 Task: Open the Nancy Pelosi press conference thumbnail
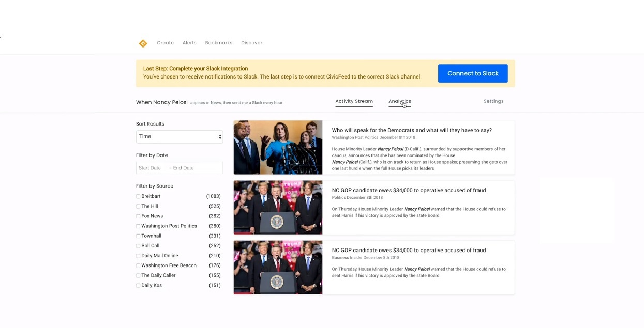(278, 147)
